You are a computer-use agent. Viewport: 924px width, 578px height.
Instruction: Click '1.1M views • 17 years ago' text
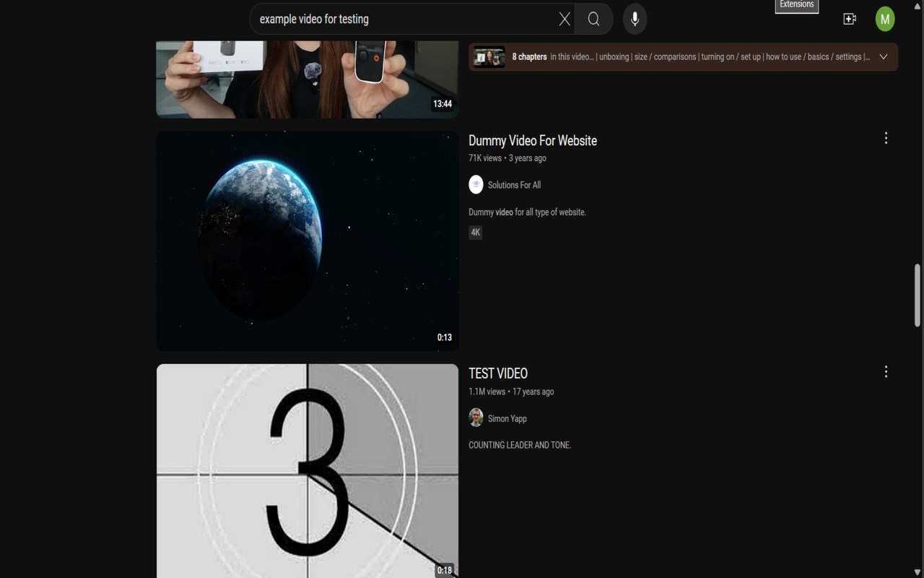click(511, 392)
